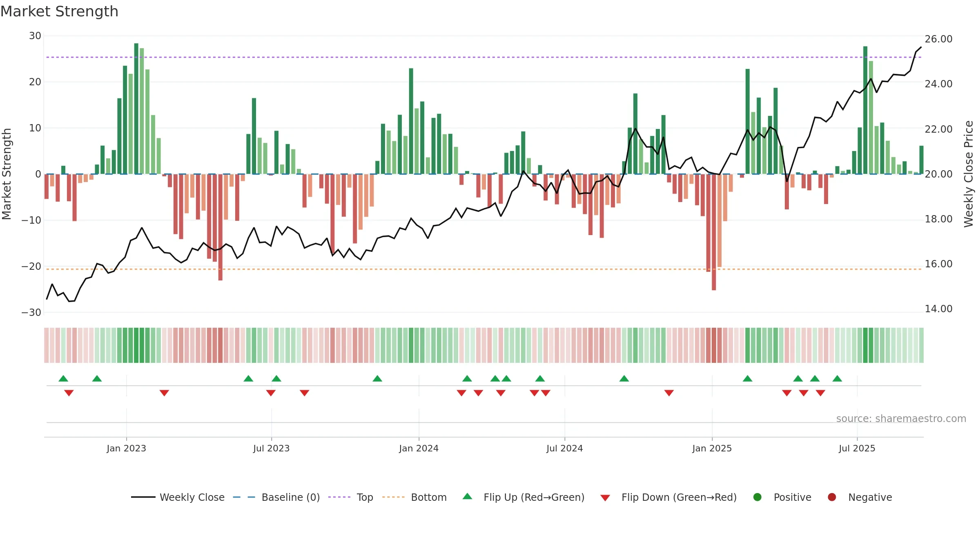The height and width of the screenshot is (551, 980).
Task: Click the first green flip-up marker on the left
Action: click(x=63, y=378)
